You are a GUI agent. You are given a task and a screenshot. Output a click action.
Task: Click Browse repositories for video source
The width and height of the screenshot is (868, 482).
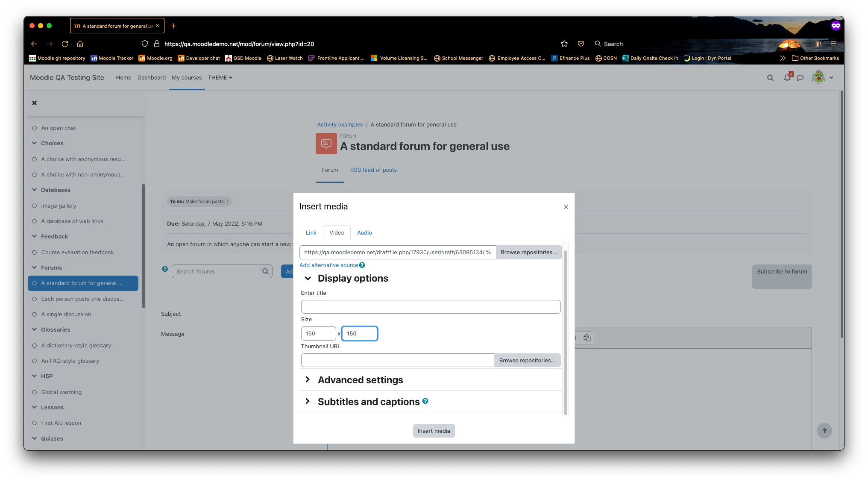[529, 253]
